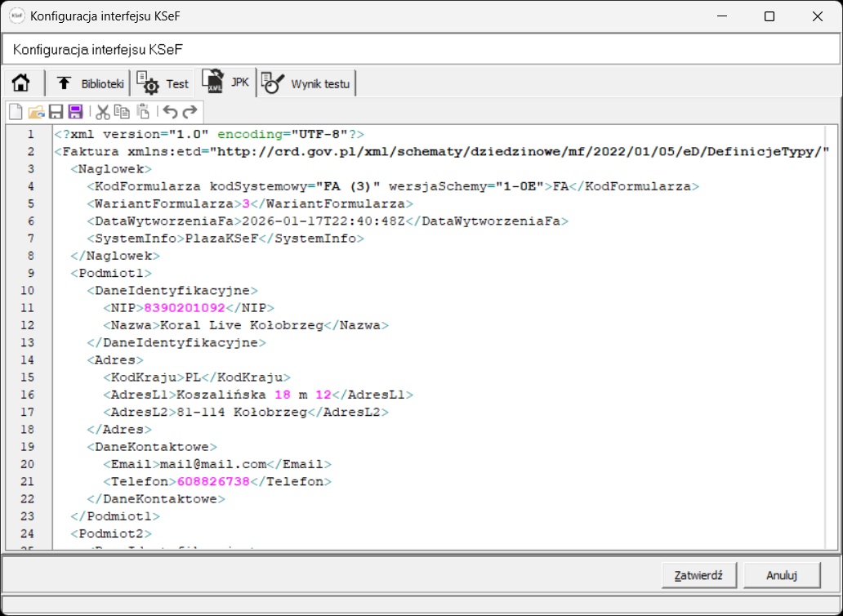
Task: Click line number 24 in the gutter
Action: [x=27, y=533]
